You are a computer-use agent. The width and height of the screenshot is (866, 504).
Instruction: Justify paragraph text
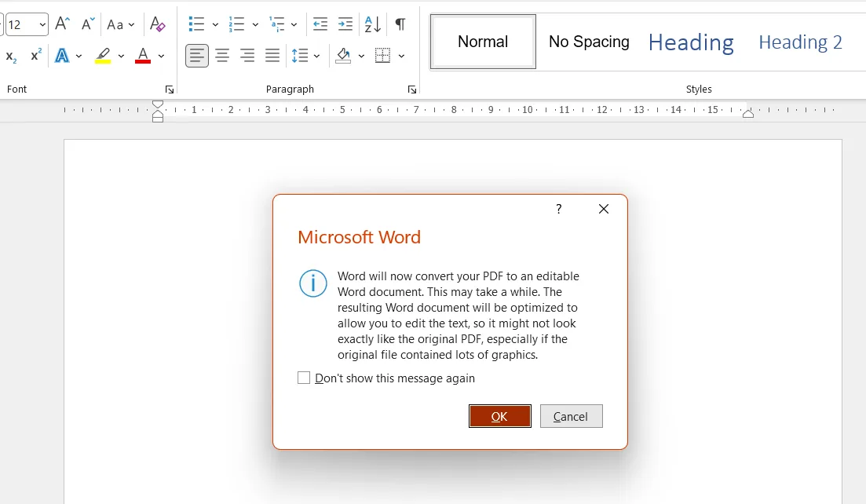pos(272,56)
